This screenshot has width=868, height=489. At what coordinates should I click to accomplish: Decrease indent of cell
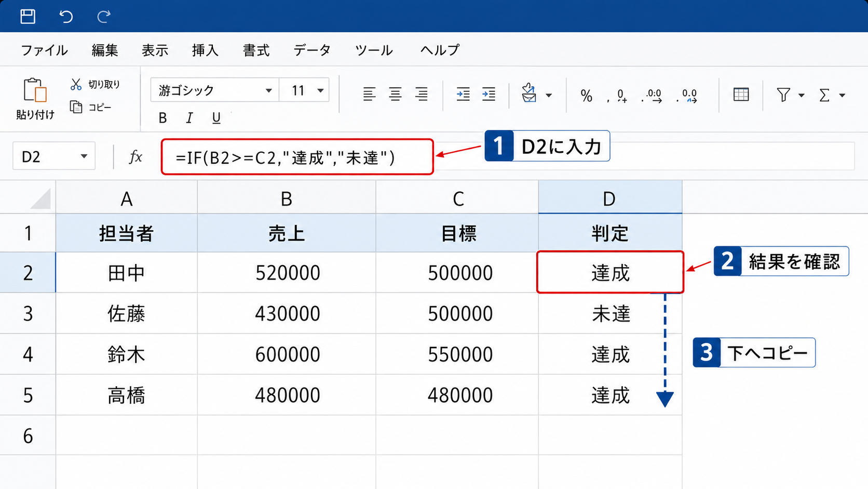(x=463, y=94)
